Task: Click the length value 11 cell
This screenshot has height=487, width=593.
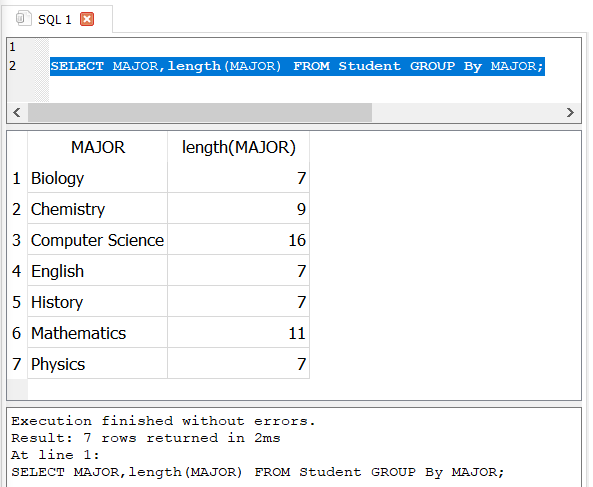Action: (238, 333)
